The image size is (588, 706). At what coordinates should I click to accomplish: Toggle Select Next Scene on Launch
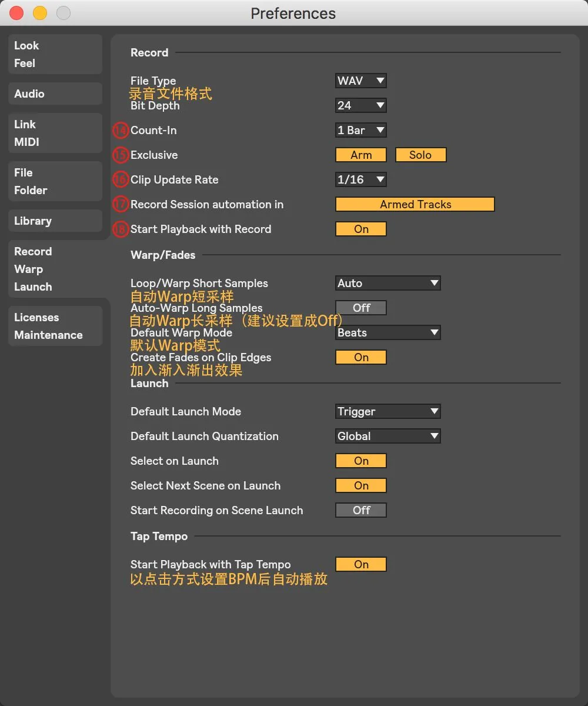361,485
